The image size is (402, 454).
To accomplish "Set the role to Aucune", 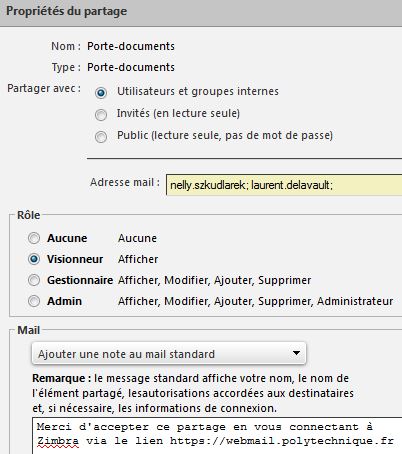I will coord(34,238).
